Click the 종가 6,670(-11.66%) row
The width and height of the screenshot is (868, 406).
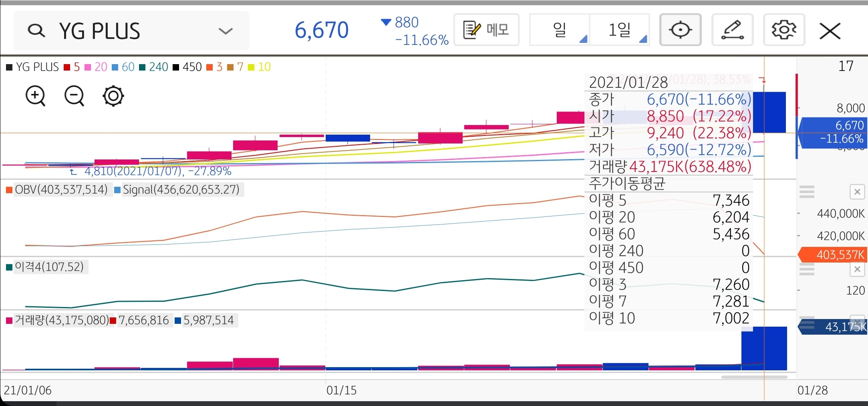(x=669, y=99)
